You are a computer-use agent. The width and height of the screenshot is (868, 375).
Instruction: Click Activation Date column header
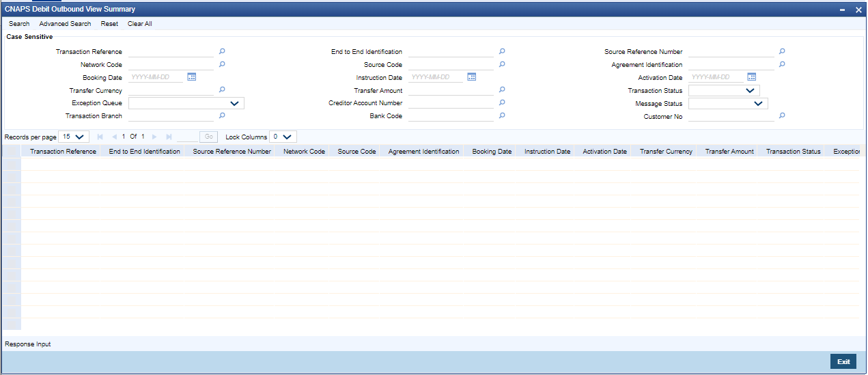coord(605,152)
